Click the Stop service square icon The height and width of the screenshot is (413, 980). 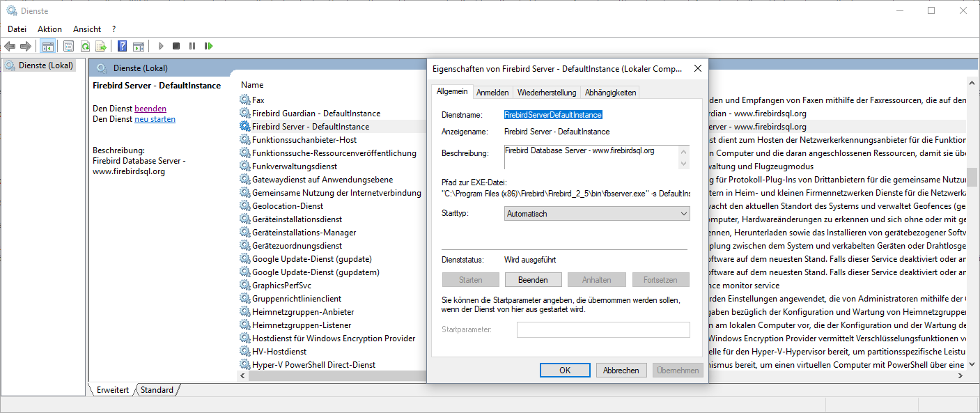pyautogui.click(x=176, y=46)
